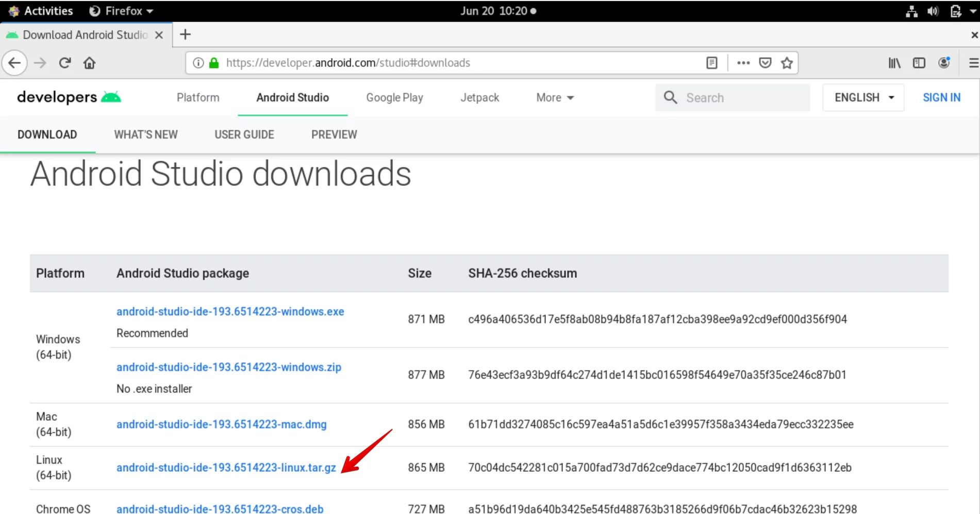Click the green padlock security icon

[214, 63]
